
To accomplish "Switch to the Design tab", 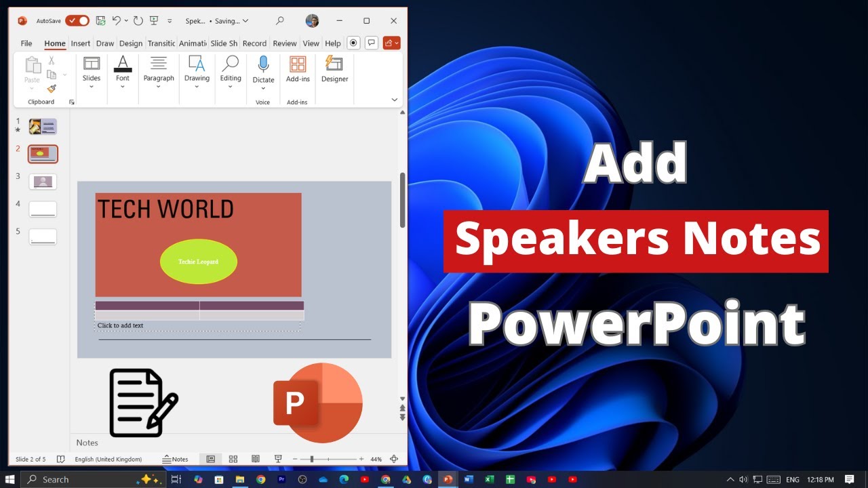I will click(131, 43).
